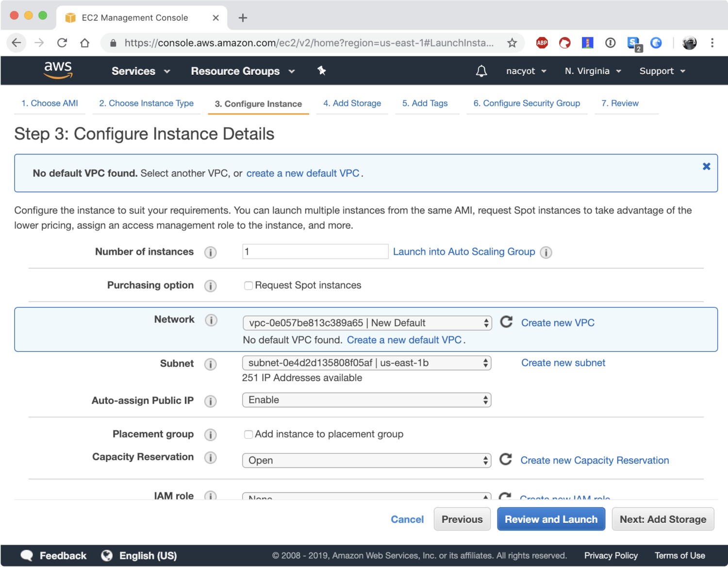Open the Auto-assign Public IP dropdown

click(366, 400)
